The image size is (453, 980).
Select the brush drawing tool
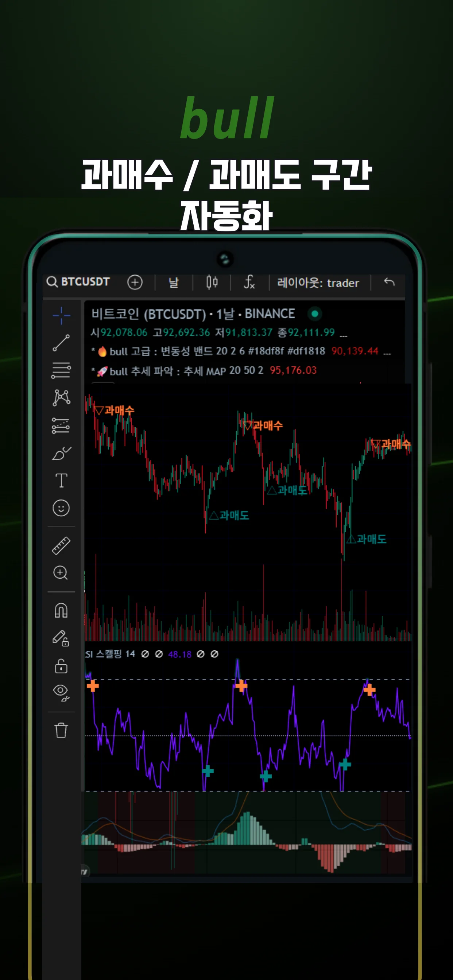click(x=61, y=453)
